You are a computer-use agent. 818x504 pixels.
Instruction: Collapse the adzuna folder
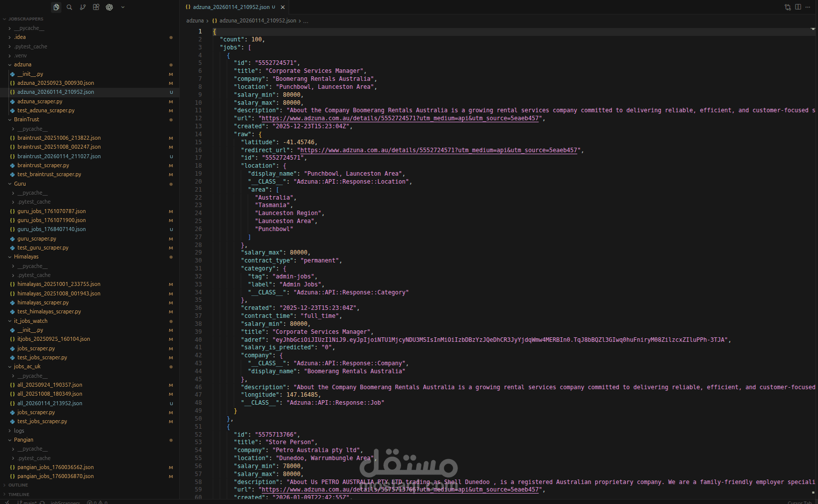click(22, 64)
